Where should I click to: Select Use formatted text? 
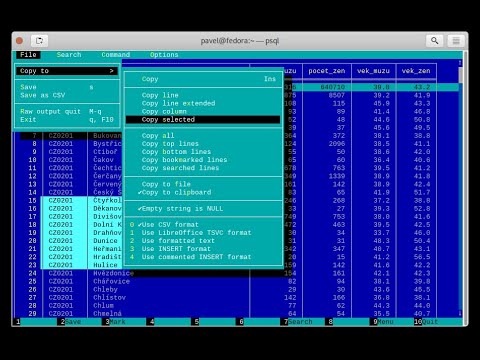coord(203,241)
